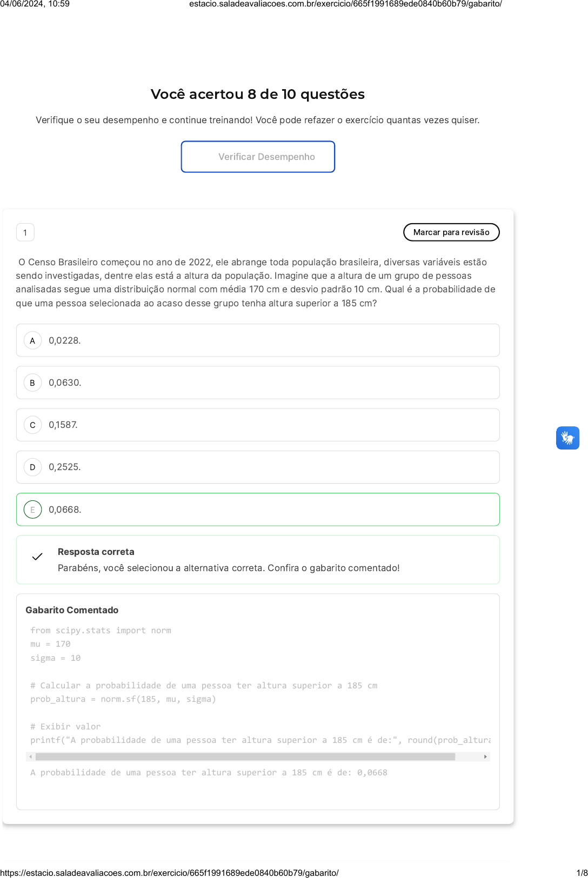
Task: Click the Gabarito Comentado heading
Action: (x=72, y=610)
